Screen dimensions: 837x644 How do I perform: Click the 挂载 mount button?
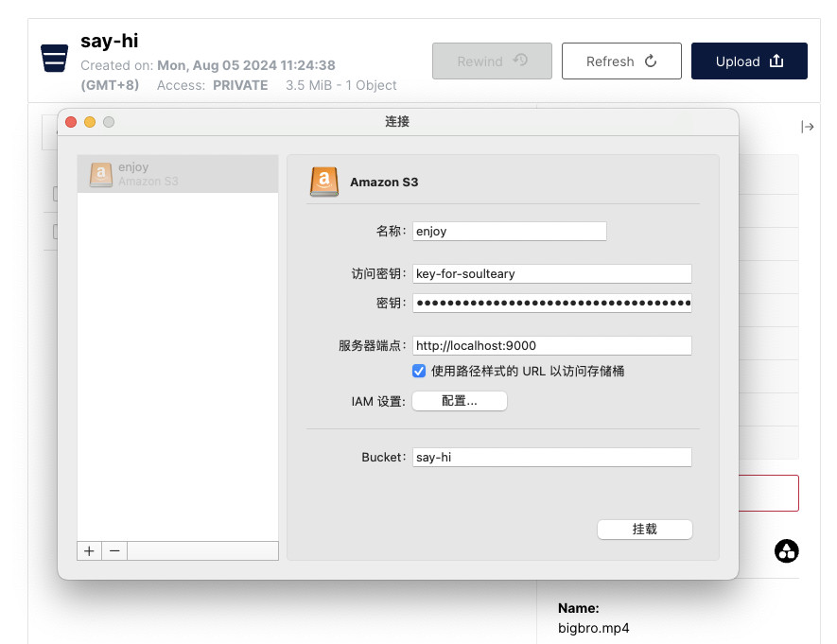click(x=645, y=530)
